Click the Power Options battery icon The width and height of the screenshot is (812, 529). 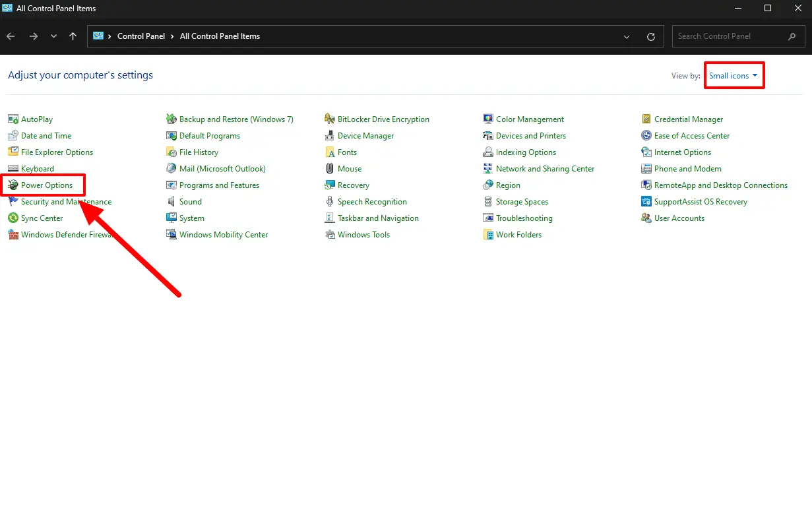pos(13,185)
